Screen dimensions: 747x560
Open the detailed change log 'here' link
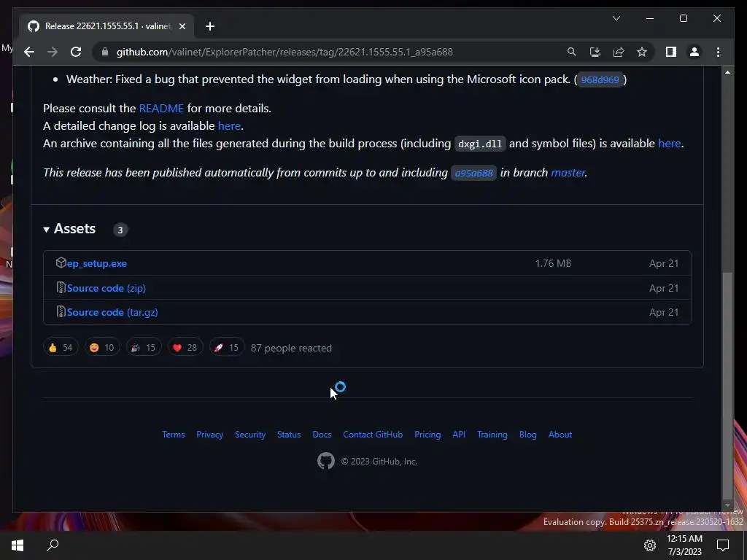(x=229, y=125)
